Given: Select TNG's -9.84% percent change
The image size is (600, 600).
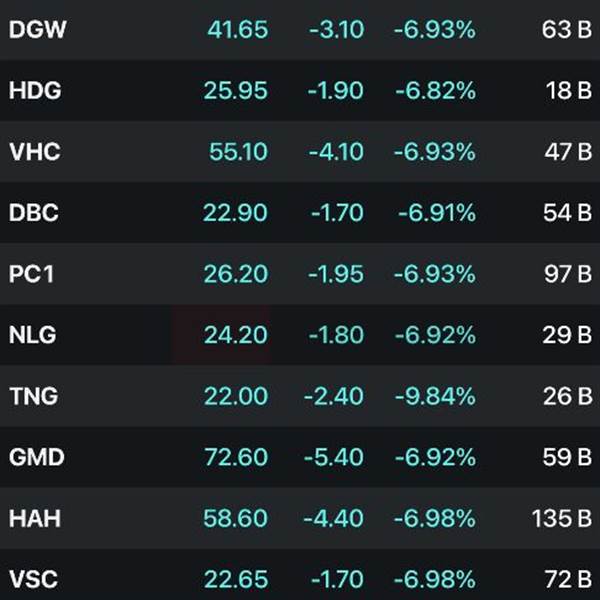Looking at the screenshot, I should pos(434,396).
